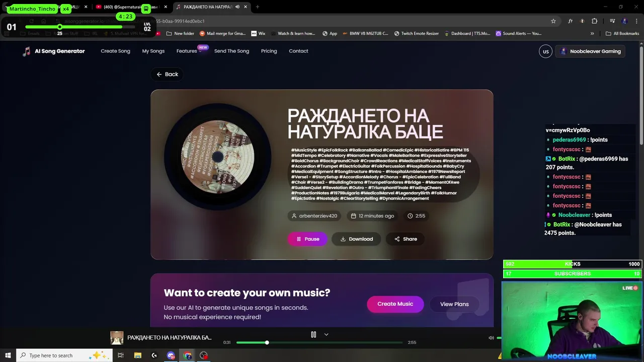Click the song title in player bar
Image resolution: width=644 pixels, height=362 pixels.
coord(170,338)
